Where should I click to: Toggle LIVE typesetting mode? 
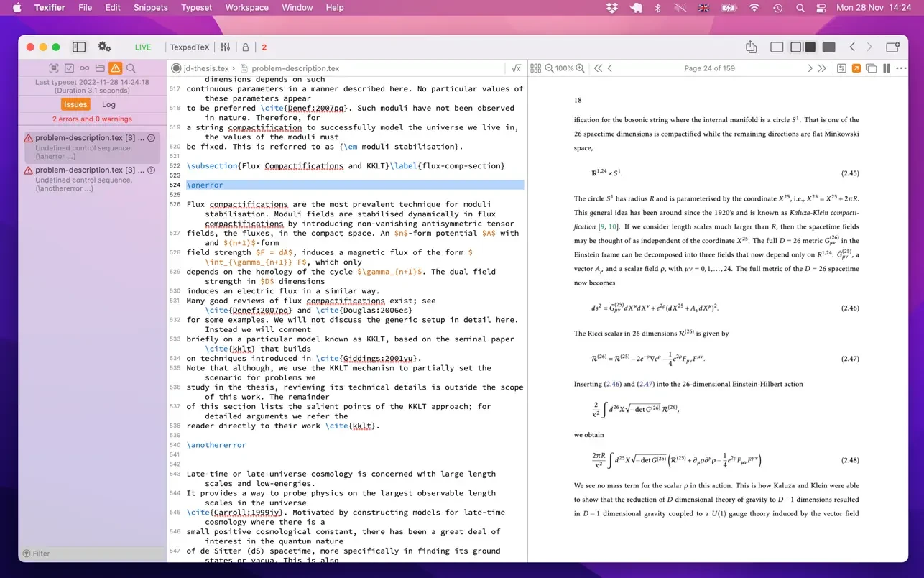[x=142, y=47]
